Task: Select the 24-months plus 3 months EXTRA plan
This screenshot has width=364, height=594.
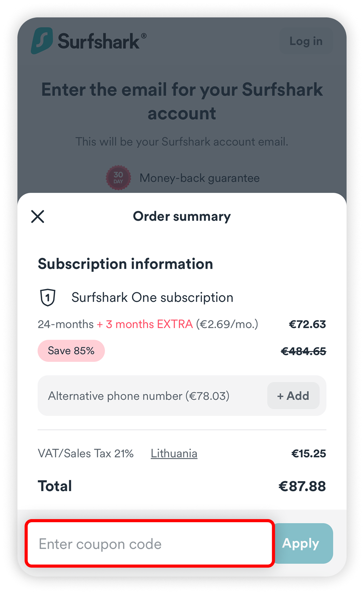Action: pos(148,324)
